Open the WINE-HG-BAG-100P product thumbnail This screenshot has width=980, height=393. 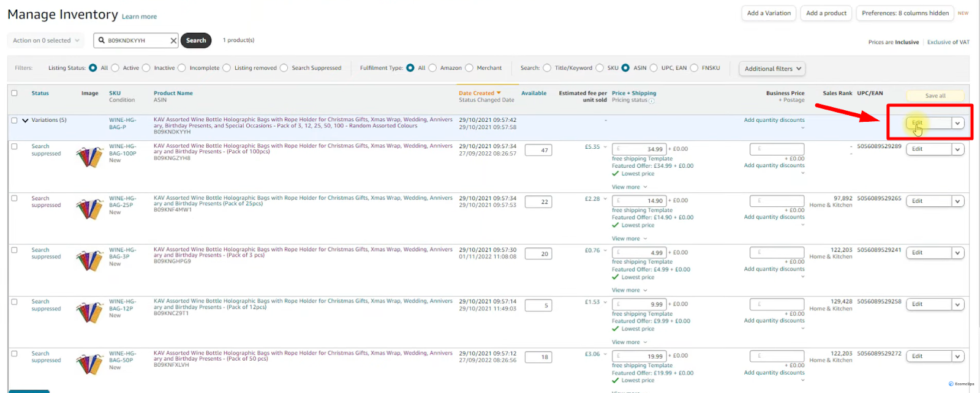[89, 157]
